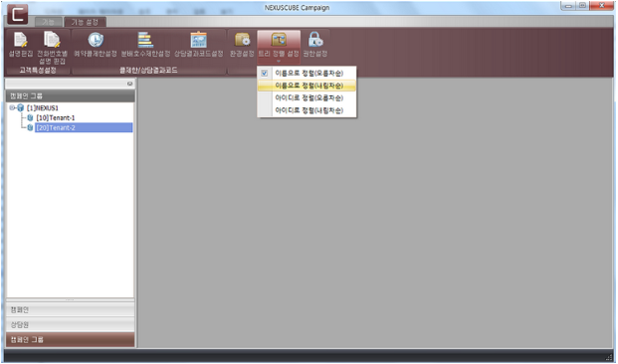Switch to the 기능 설정 ribbon tab
The height and width of the screenshot is (364, 618).
tap(85, 22)
